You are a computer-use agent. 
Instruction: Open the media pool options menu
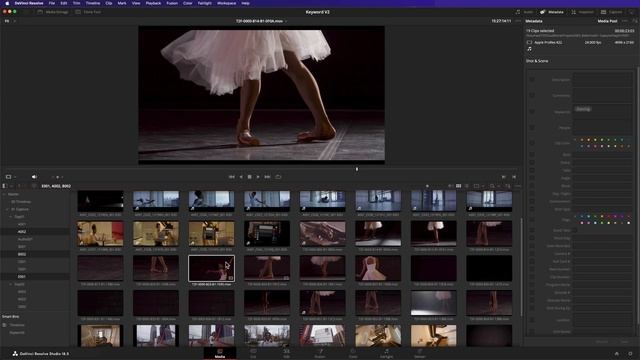(518, 186)
